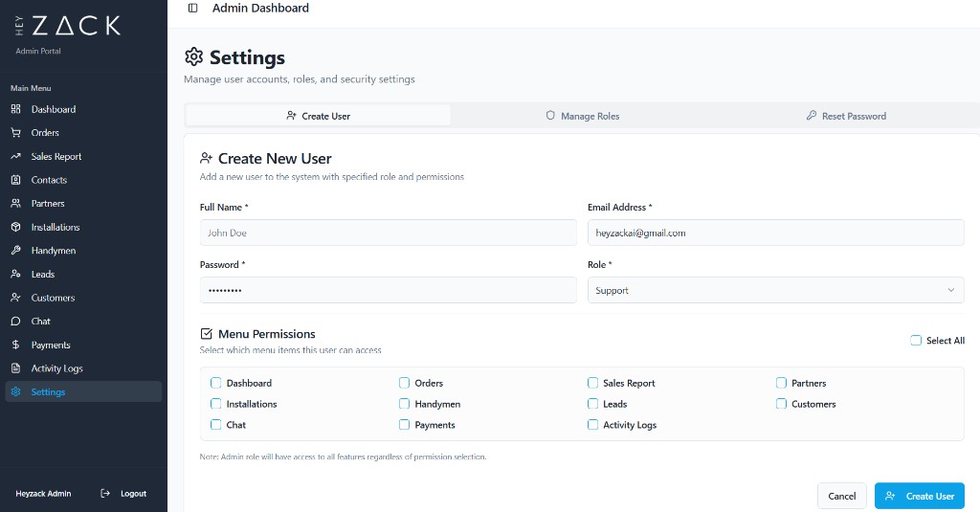
Task: Click the Activity Logs document icon
Action: (x=15, y=368)
